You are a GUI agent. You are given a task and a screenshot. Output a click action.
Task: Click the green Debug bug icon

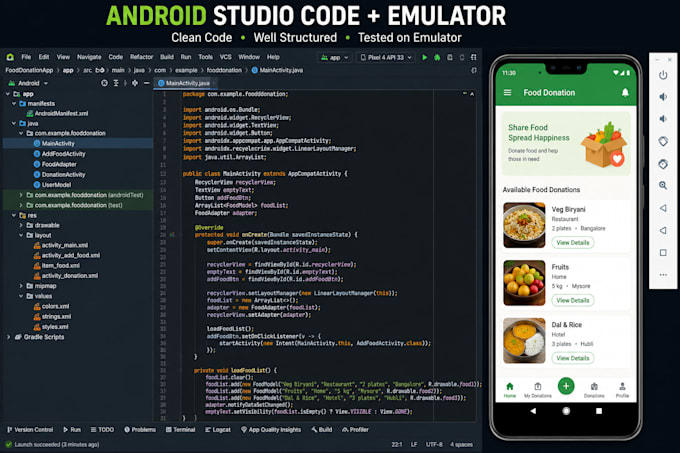[437, 57]
